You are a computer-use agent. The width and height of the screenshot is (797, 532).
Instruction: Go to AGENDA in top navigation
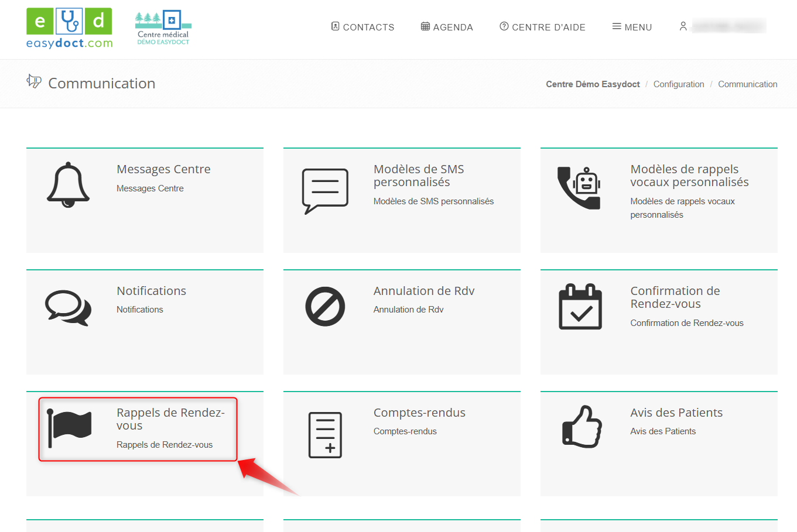click(447, 27)
